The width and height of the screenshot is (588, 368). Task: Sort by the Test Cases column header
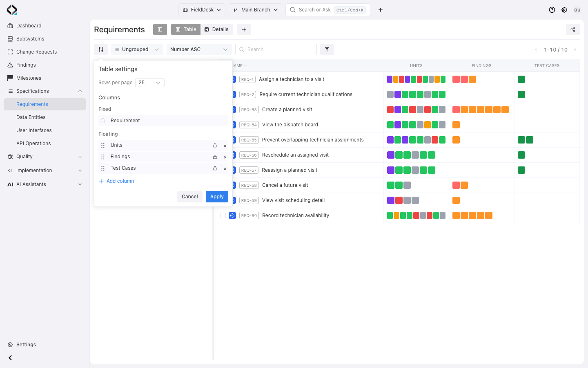tap(547, 65)
